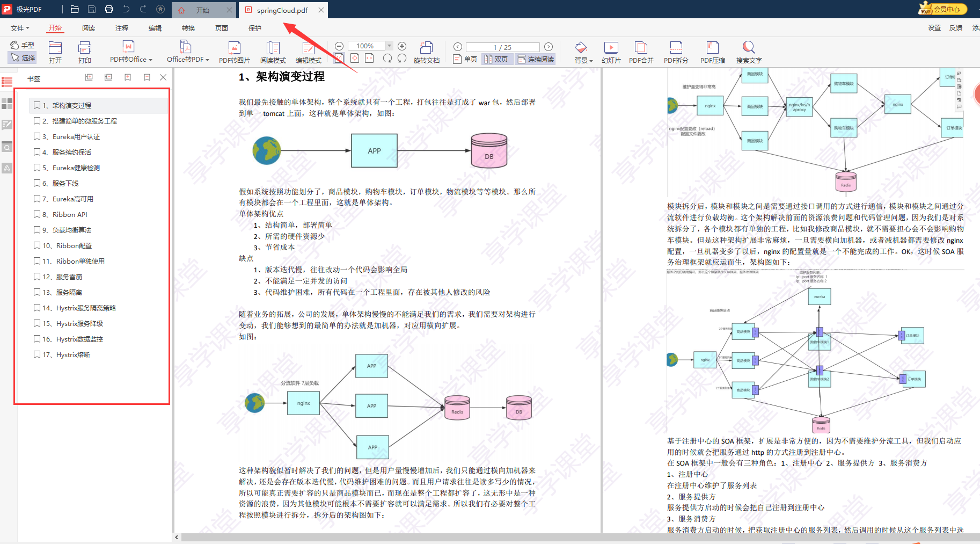The width and height of the screenshot is (980, 544).
Task: Redo the last action
Action: click(143, 9)
